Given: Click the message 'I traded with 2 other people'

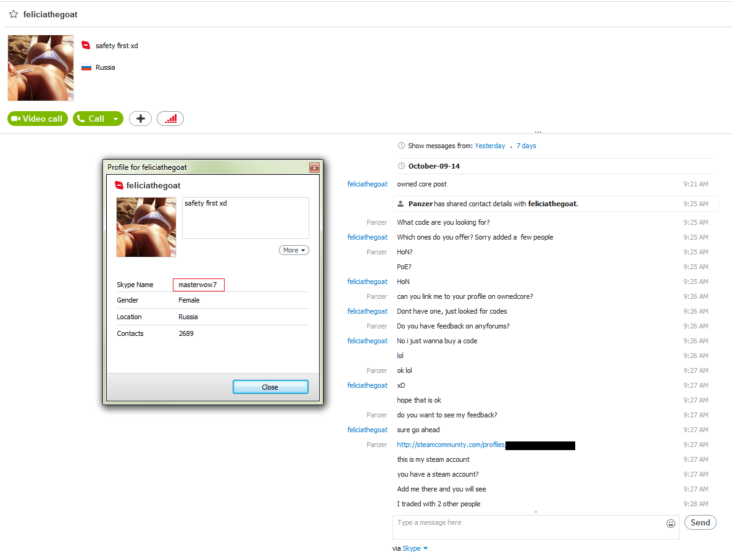Looking at the screenshot, I should (439, 504).
